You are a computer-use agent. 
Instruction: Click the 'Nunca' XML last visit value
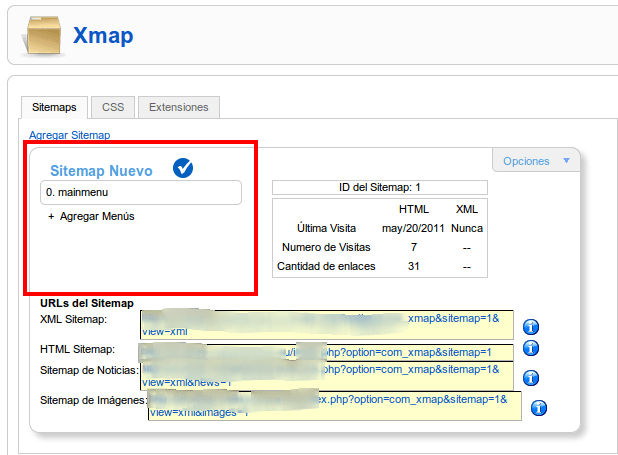[x=467, y=228]
